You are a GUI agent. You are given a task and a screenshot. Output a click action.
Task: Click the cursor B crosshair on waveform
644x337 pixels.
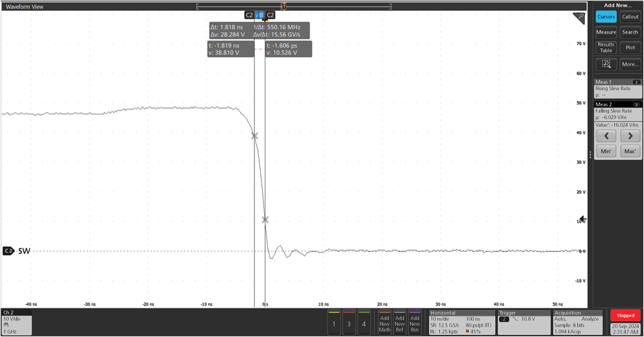[265, 220]
